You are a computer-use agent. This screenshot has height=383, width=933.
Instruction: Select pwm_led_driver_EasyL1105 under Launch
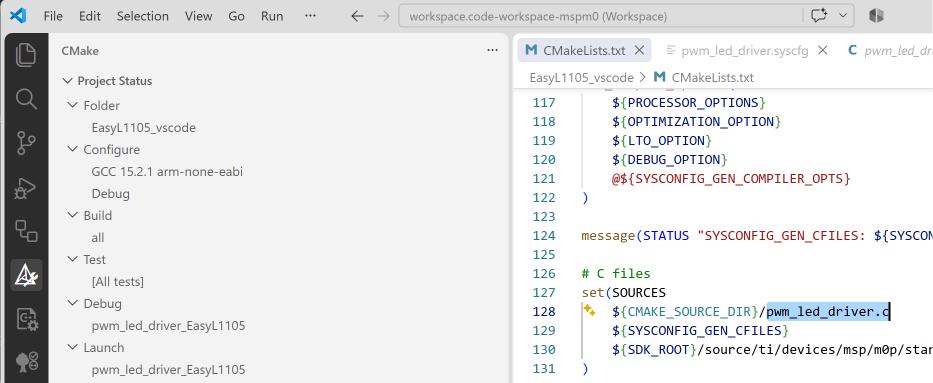(168, 369)
